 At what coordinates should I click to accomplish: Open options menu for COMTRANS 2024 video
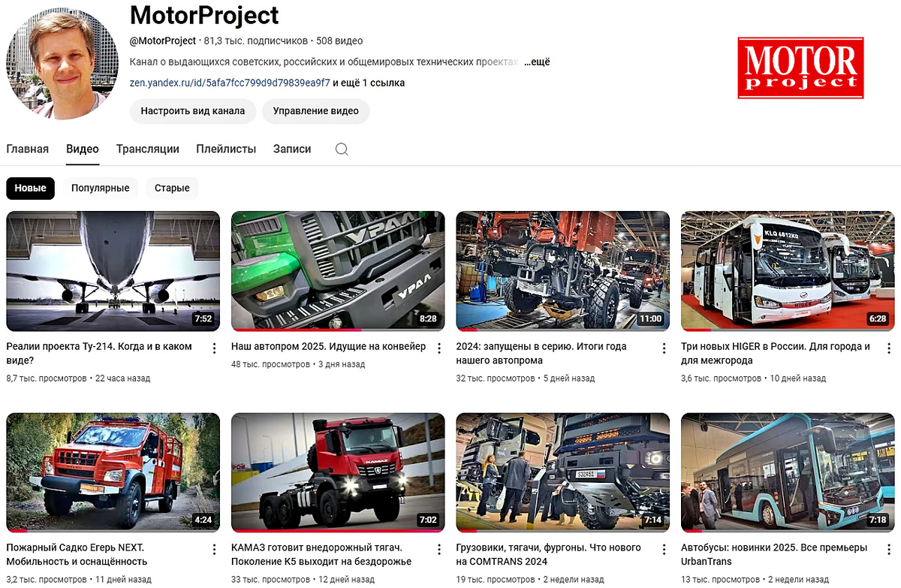click(664, 549)
